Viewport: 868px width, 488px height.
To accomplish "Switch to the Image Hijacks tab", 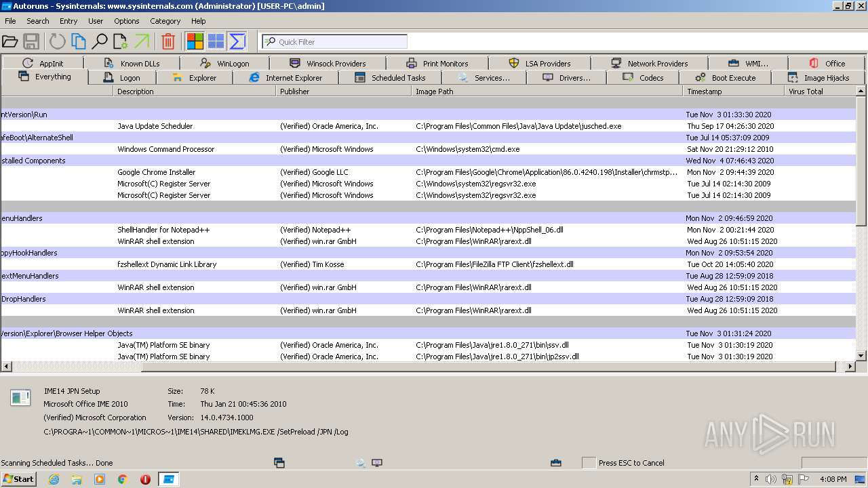I will pyautogui.click(x=818, y=78).
